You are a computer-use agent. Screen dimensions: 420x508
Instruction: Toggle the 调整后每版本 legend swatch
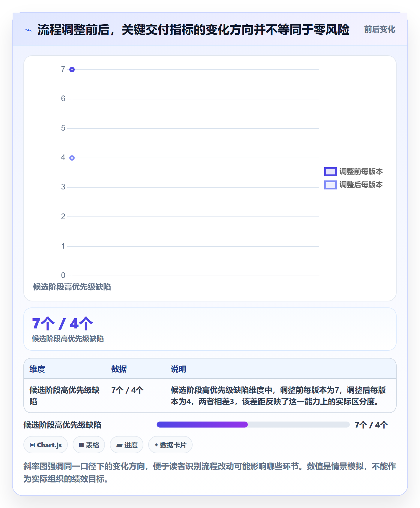click(x=330, y=185)
